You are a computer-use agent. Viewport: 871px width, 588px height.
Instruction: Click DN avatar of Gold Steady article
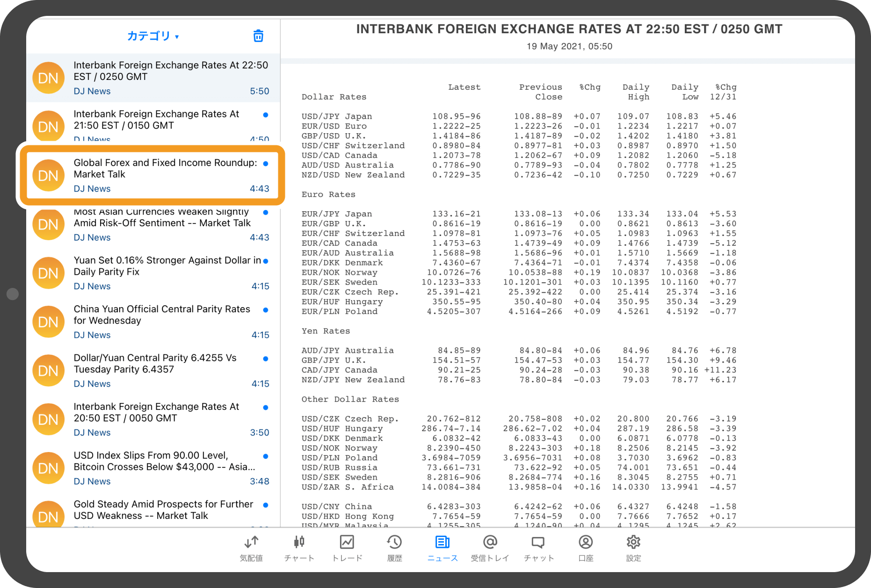click(48, 514)
